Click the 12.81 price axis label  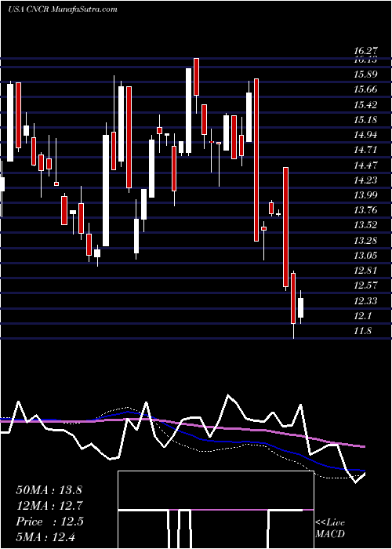click(x=365, y=271)
